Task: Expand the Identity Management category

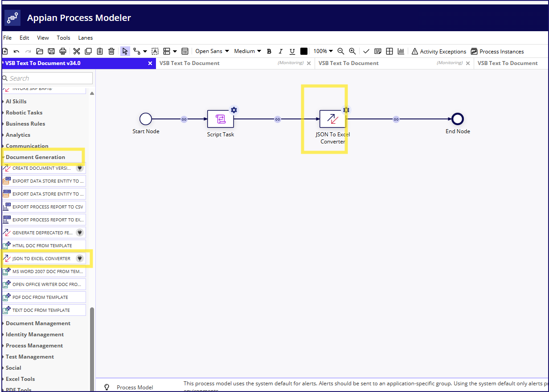Action: (35, 335)
